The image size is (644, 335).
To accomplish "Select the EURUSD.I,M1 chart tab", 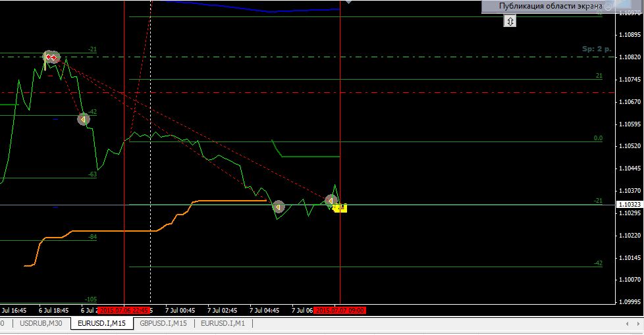I will click(223, 323).
